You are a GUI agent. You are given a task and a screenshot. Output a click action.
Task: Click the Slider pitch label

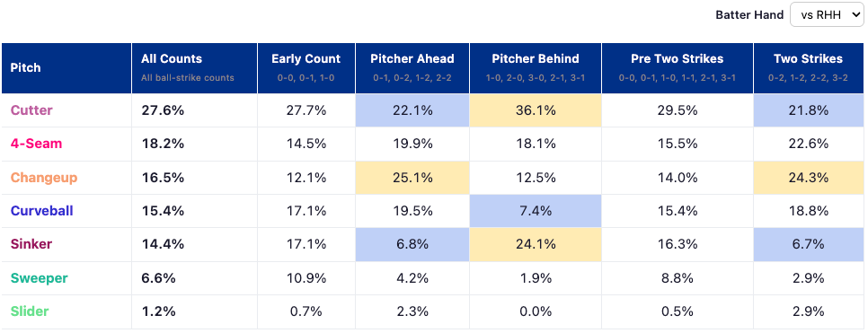[30, 311]
